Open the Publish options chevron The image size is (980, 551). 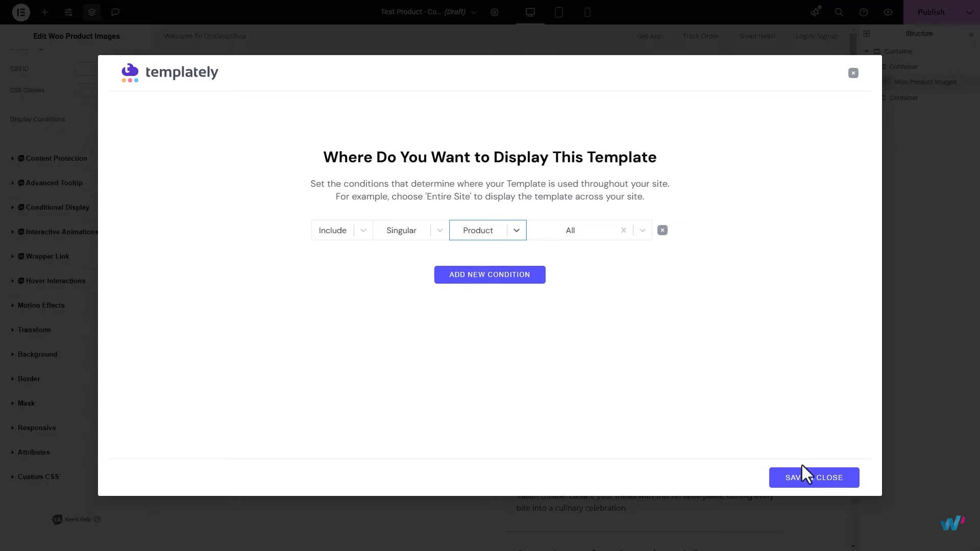970,12
